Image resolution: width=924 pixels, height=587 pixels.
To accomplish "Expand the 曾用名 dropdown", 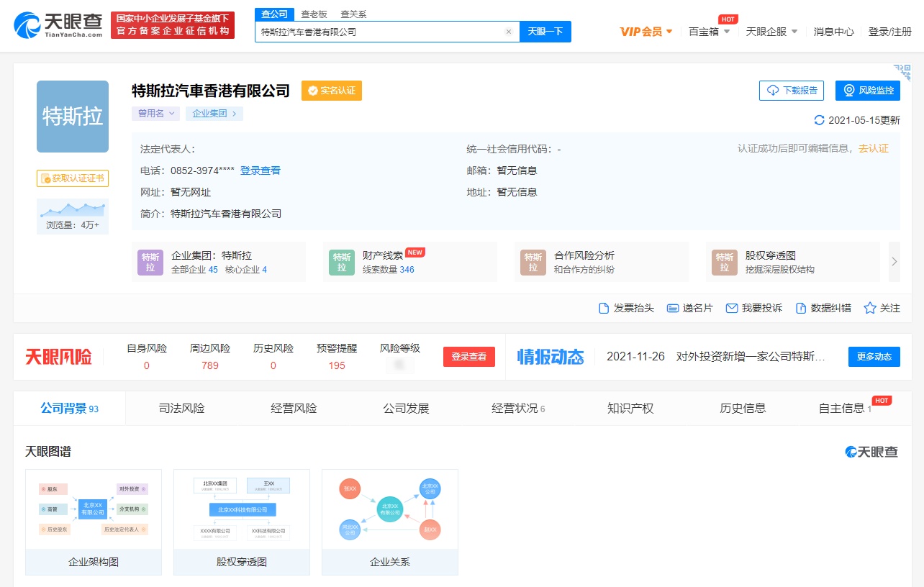I will coord(155,114).
